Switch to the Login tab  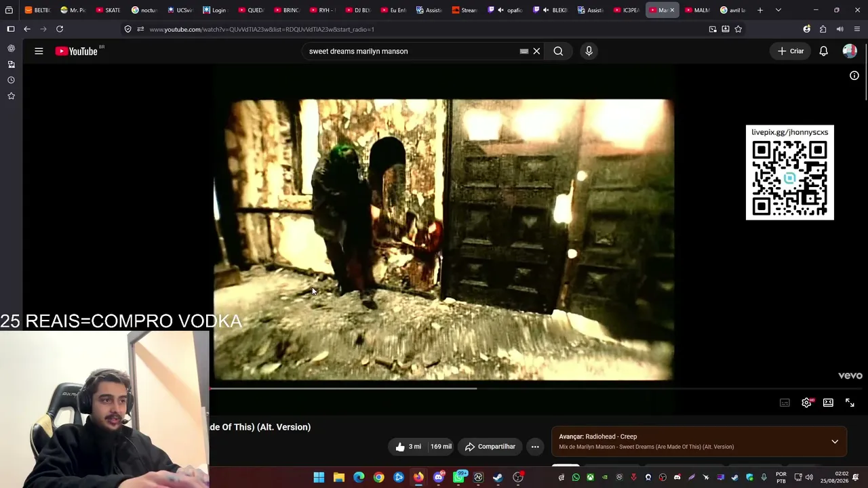pos(214,10)
